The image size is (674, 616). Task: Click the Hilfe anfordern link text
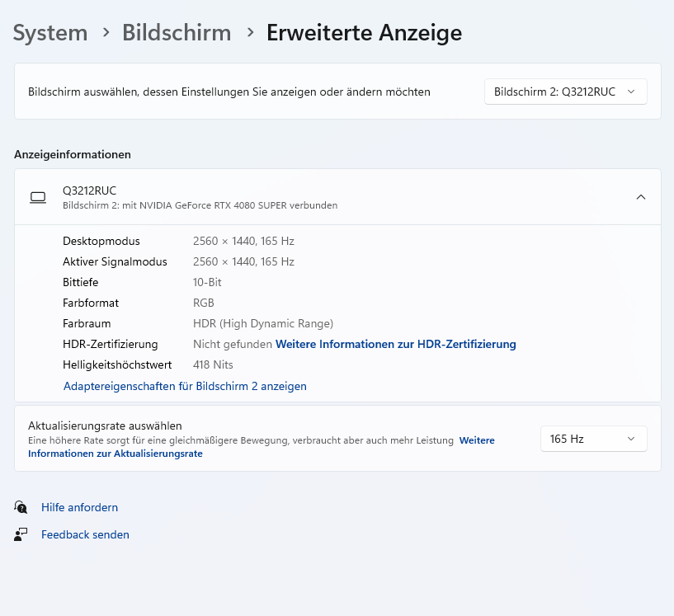79,507
